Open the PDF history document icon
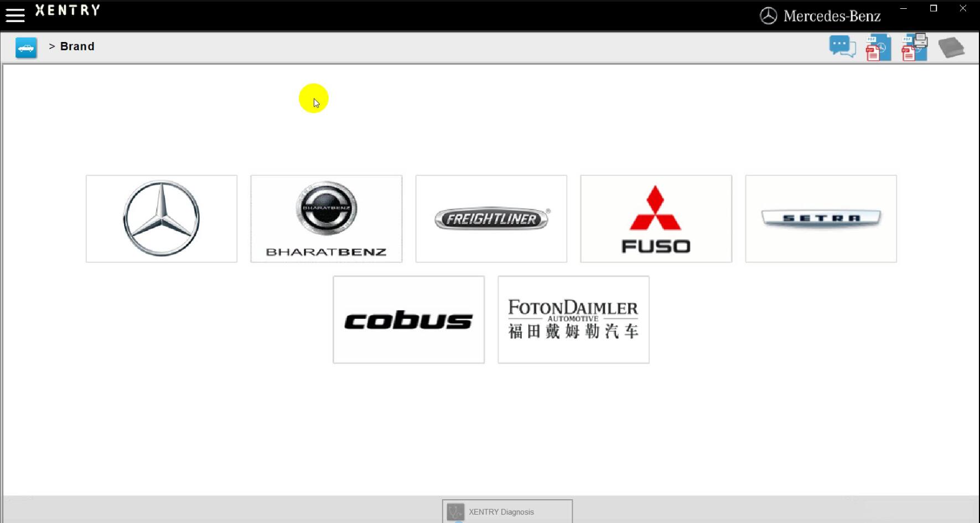This screenshot has height=523, width=980. pyautogui.click(x=878, y=48)
